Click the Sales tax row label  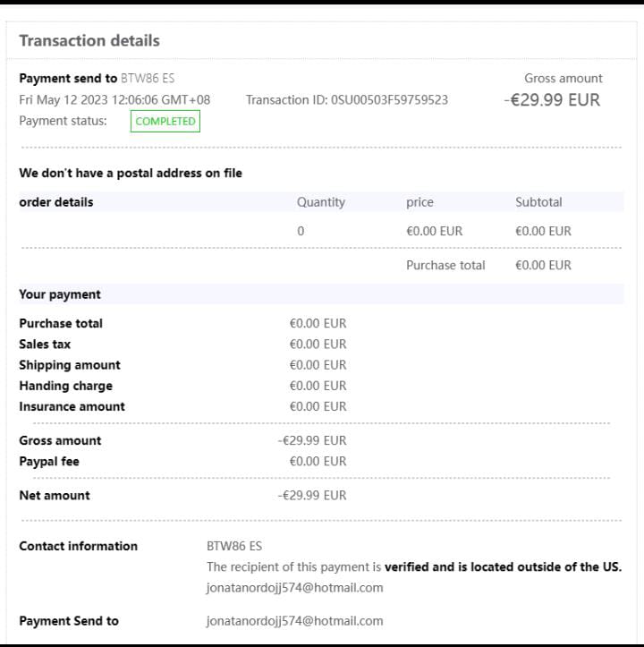pyautogui.click(x=45, y=345)
